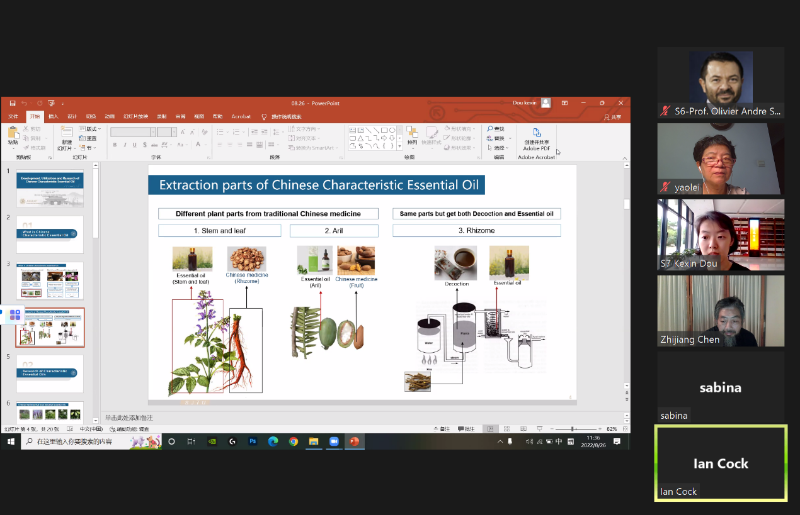The width and height of the screenshot is (800, 515).
Task: Toggle bold formatting
Action: pos(115,145)
